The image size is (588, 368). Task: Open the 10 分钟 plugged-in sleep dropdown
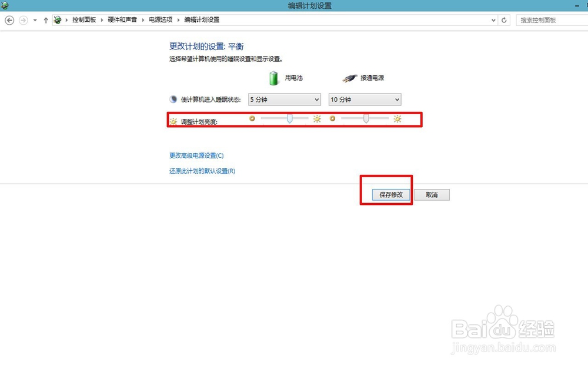pyautogui.click(x=365, y=99)
